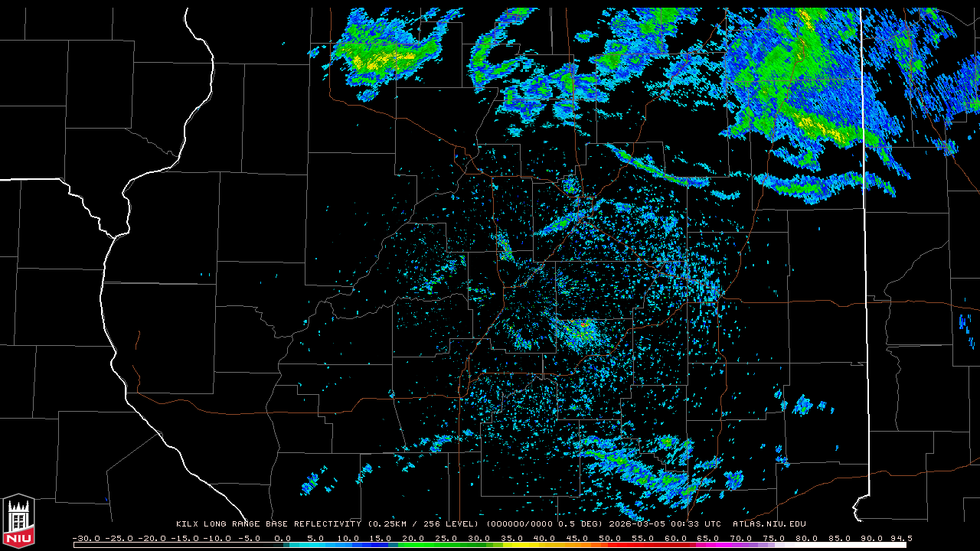
Task: Click the 35.0 scale label
Action: [512, 539]
